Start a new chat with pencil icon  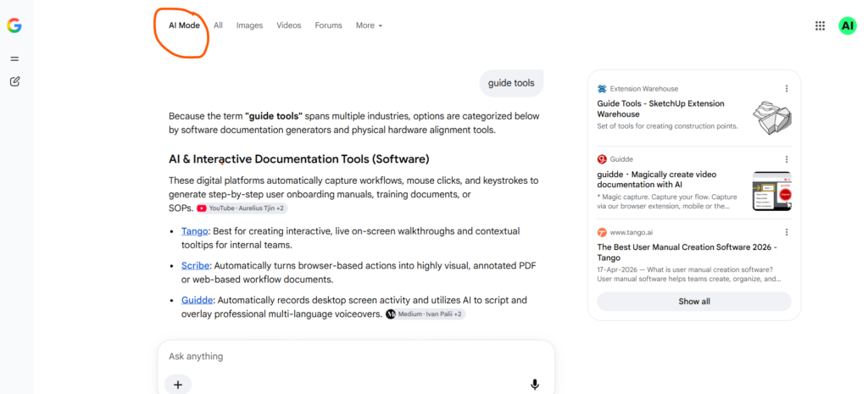pyautogui.click(x=15, y=81)
